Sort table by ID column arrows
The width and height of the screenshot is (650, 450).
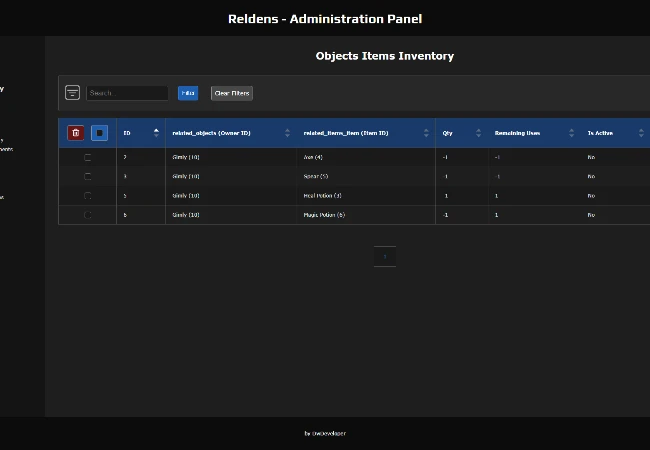[156, 133]
